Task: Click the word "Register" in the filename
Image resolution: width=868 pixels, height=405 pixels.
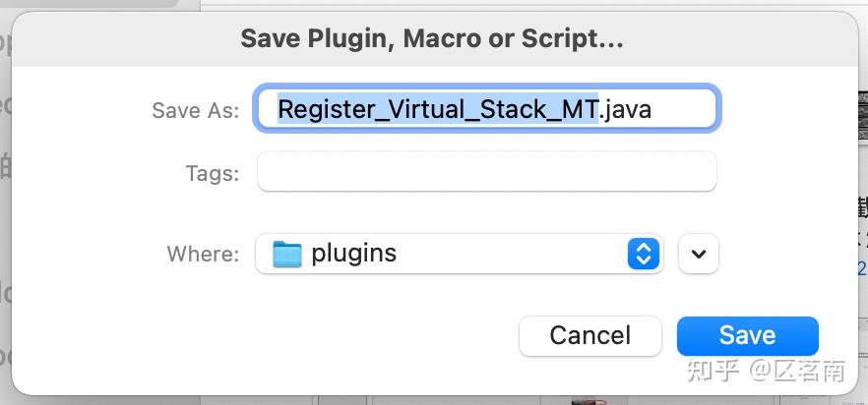Action: tap(321, 109)
